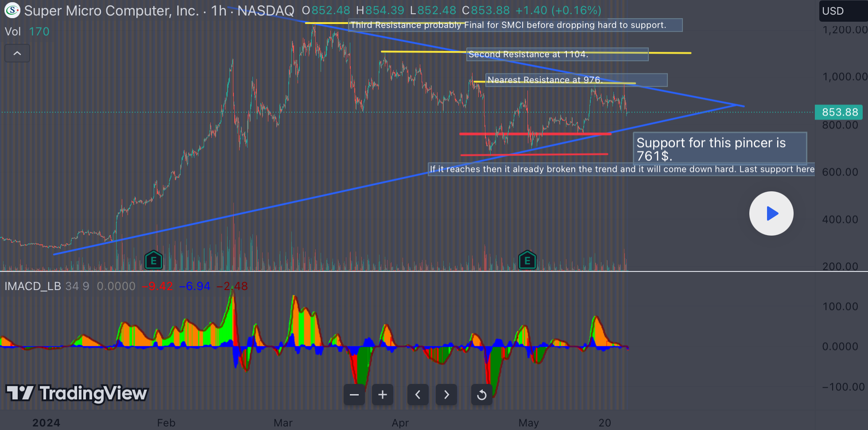The width and height of the screenshot is (868, 430).
Task: Click the 1h interval label
Action: click(x=219, y=11)
